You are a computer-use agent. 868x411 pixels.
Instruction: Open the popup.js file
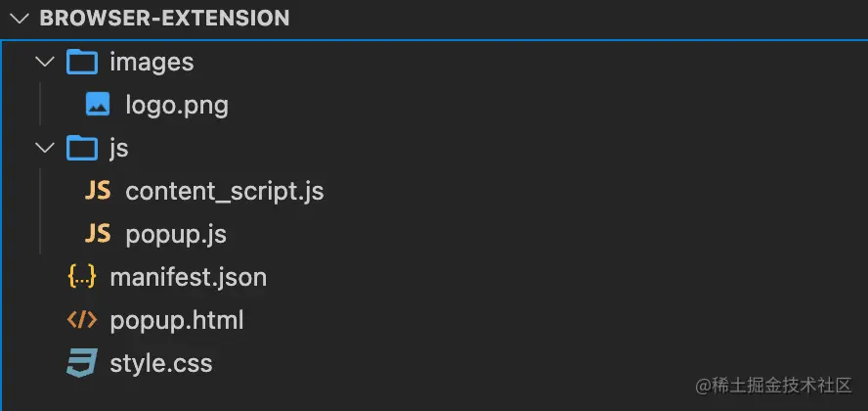[x=176, y=234]
